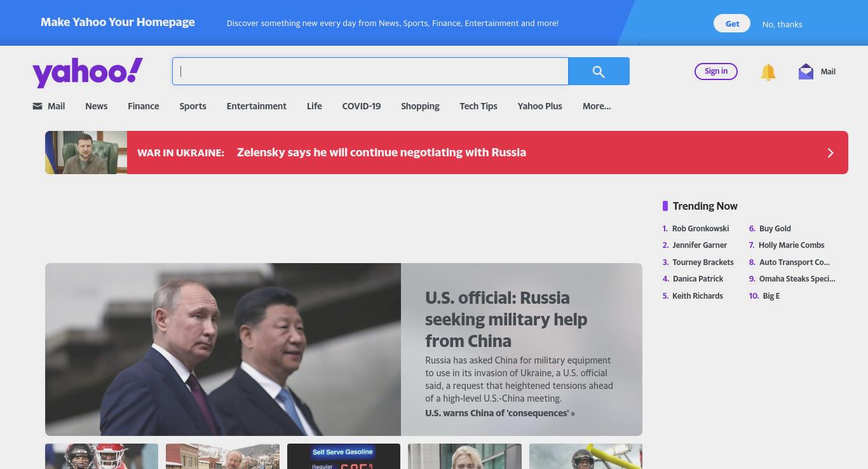868x469 pixels.
Task: Open the 'Russia seeking military help' headline
Action: pyautogui.click(x=506, y=319)
